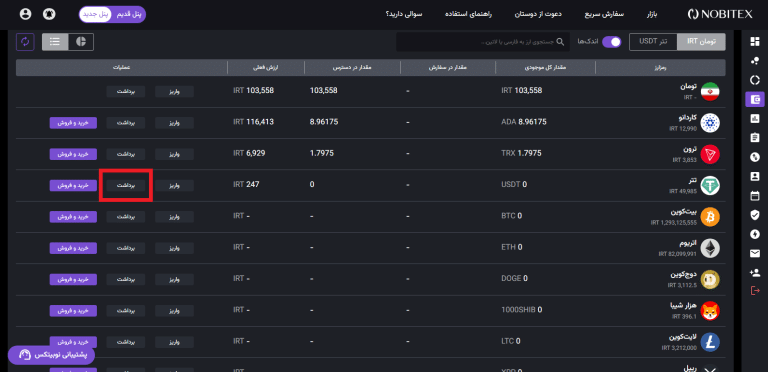
Task: Open the dashboard icon in the sidebar
Action: tap(754, 42)
